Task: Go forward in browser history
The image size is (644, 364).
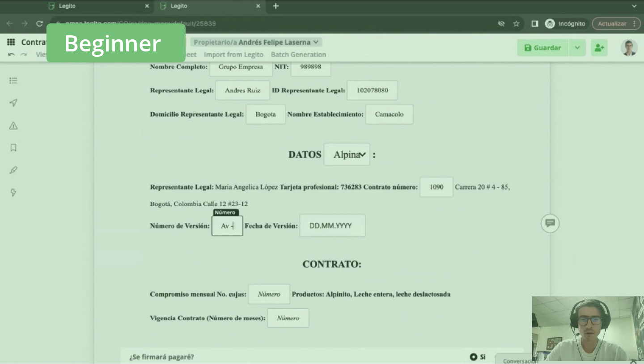Action: [25, 24]
